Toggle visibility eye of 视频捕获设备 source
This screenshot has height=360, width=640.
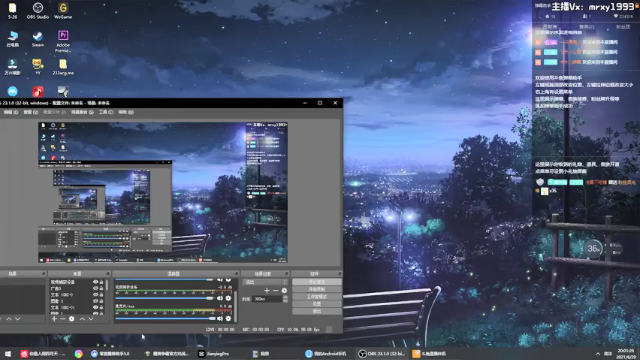coord(96,282)
